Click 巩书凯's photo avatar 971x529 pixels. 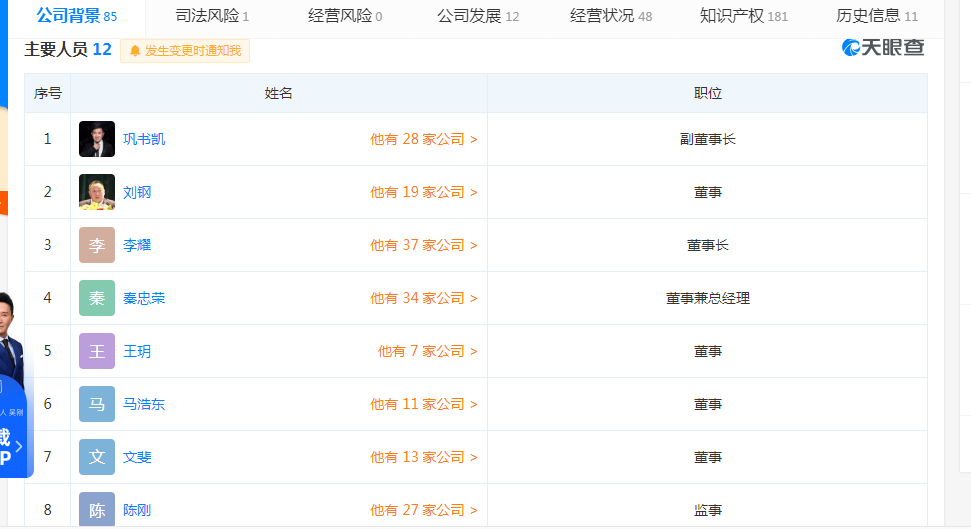tap(97, 139)
